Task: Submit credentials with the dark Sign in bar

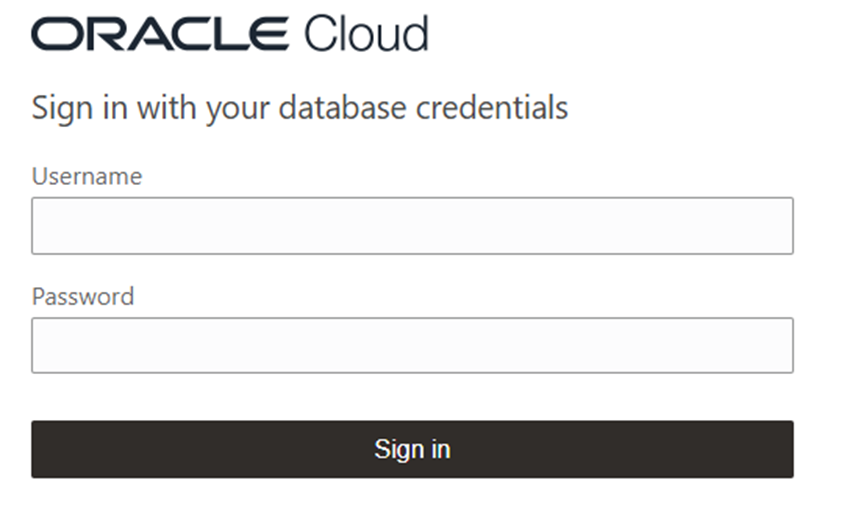Action: tap(412, 449)
